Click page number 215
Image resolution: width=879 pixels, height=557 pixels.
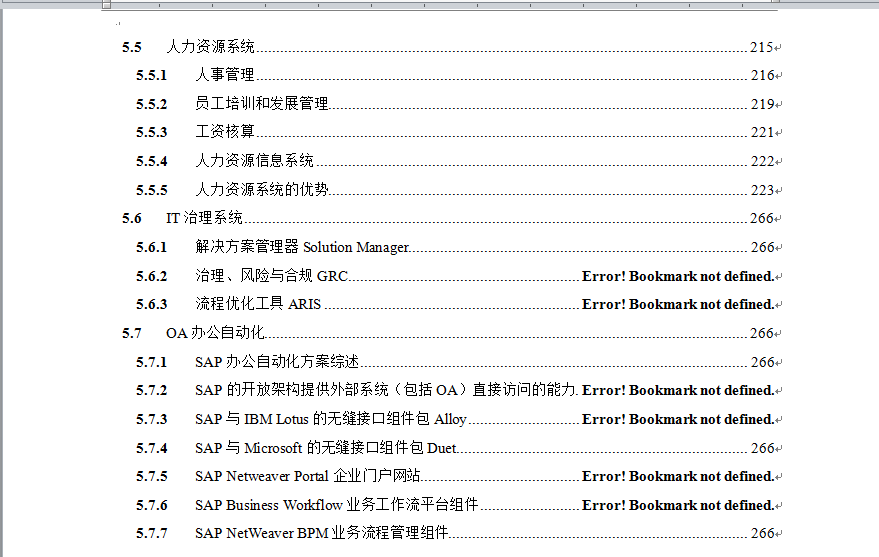[x=762, y=47]
